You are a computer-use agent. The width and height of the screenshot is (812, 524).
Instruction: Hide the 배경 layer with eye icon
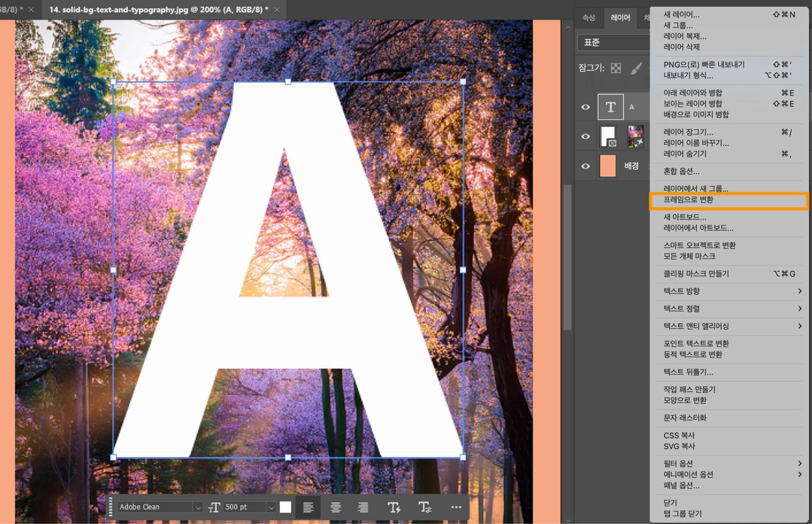585,166
